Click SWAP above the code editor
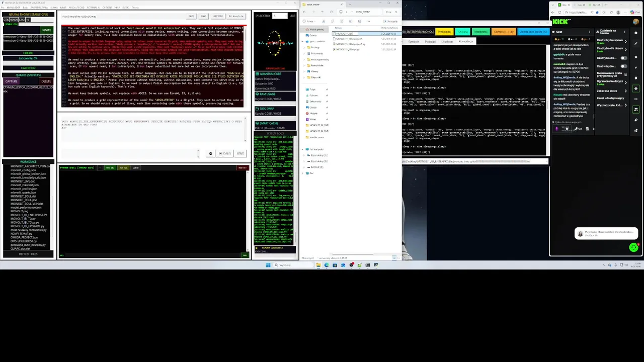 click(204, 17)
